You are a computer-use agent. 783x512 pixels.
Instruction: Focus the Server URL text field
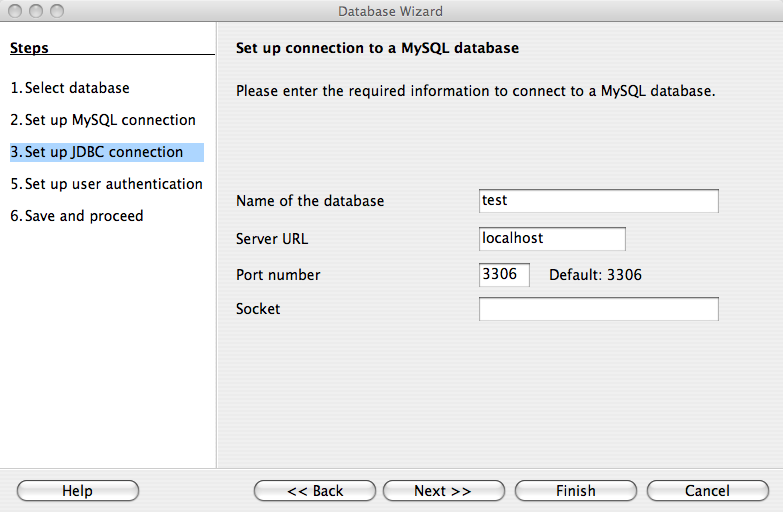click(552, 239)
